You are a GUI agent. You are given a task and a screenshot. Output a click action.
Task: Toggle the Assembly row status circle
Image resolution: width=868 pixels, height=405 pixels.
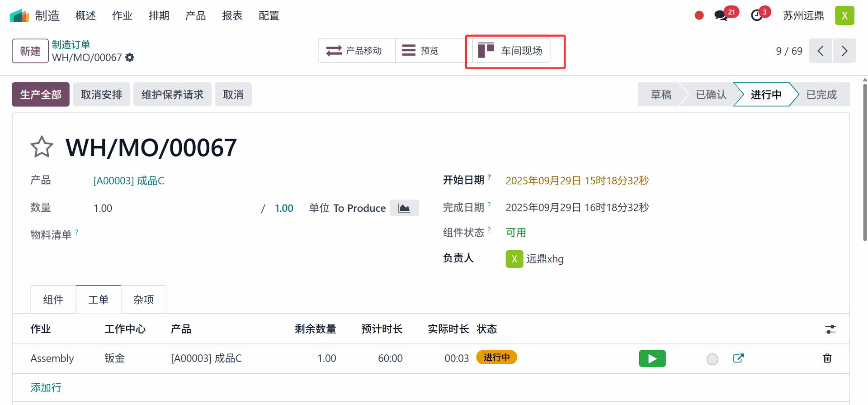point(712,359)
